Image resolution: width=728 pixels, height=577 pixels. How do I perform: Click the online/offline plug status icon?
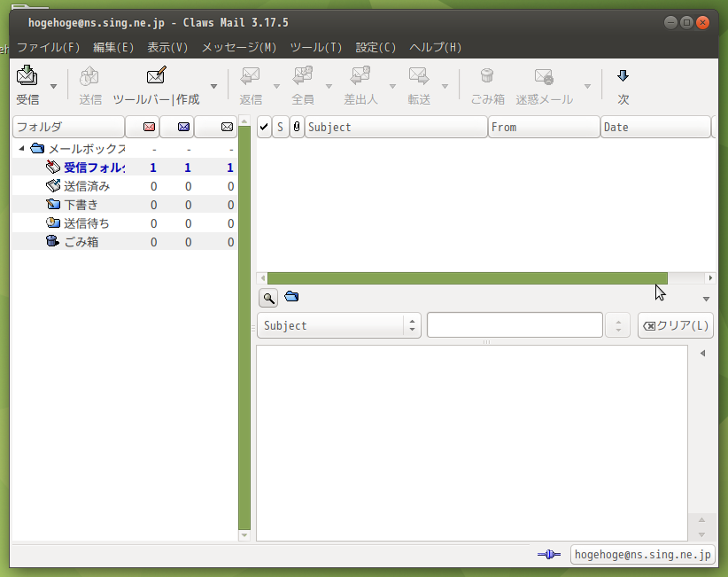[x=549, y=554]
